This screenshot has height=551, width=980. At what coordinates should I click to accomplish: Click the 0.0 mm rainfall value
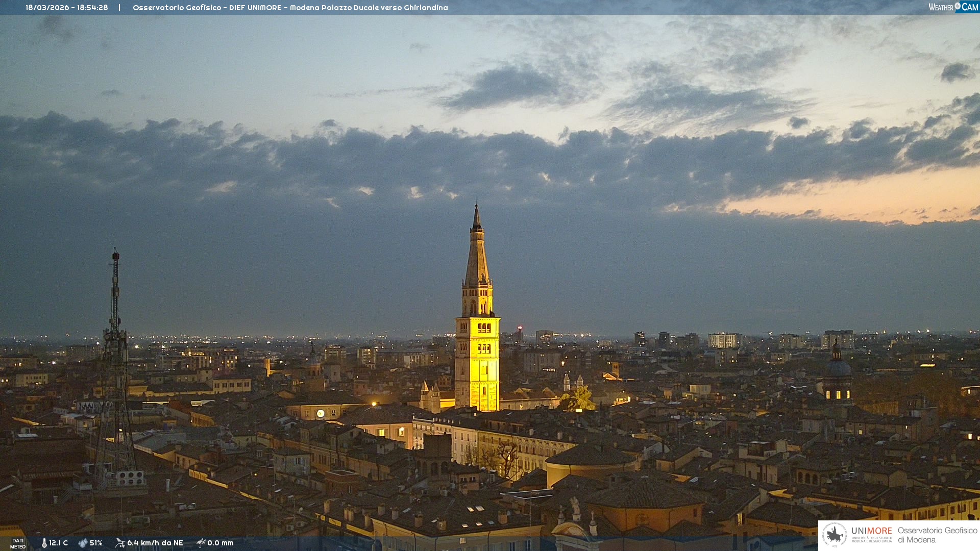[220, 543]
